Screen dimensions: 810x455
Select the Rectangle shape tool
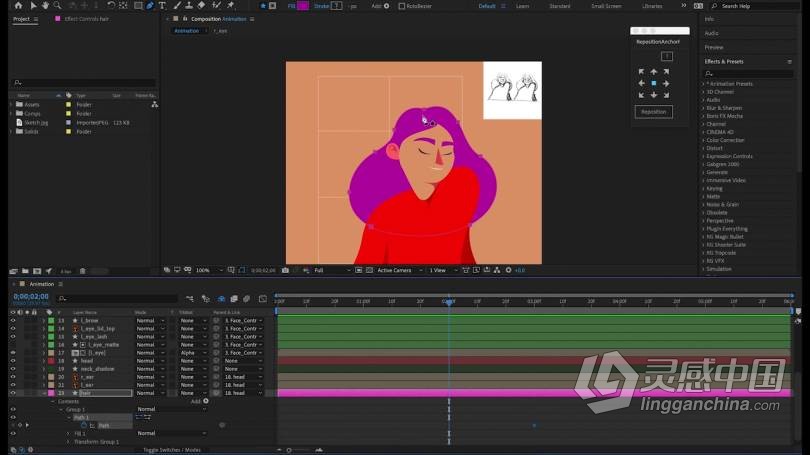(x=138, y=6)
